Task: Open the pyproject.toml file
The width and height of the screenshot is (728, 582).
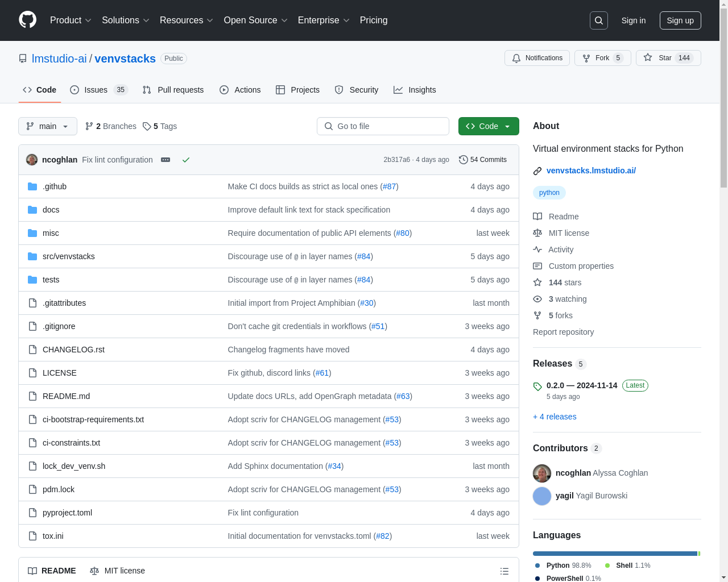Action: (x=67, y=513)
